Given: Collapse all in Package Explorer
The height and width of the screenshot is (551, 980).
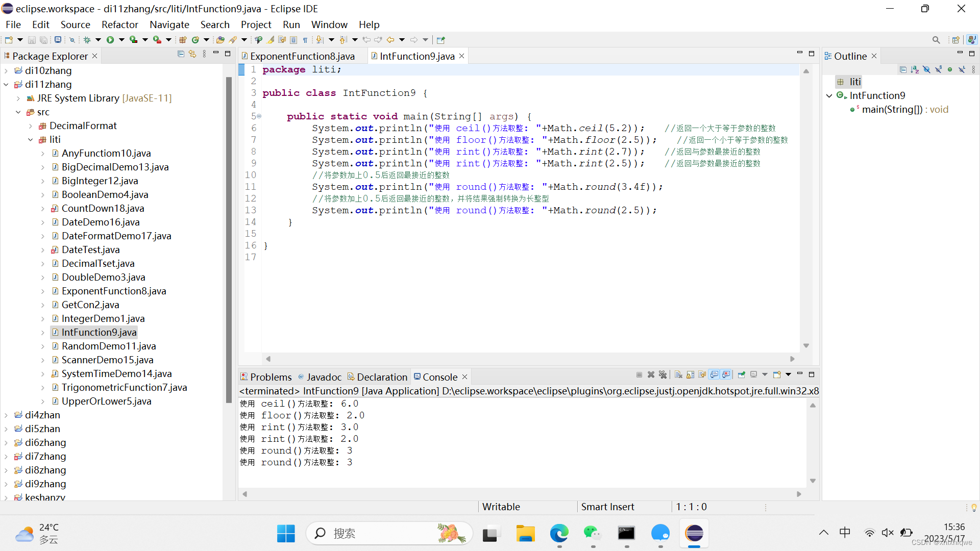Looking at the screenshot, I should click(181, 54).
